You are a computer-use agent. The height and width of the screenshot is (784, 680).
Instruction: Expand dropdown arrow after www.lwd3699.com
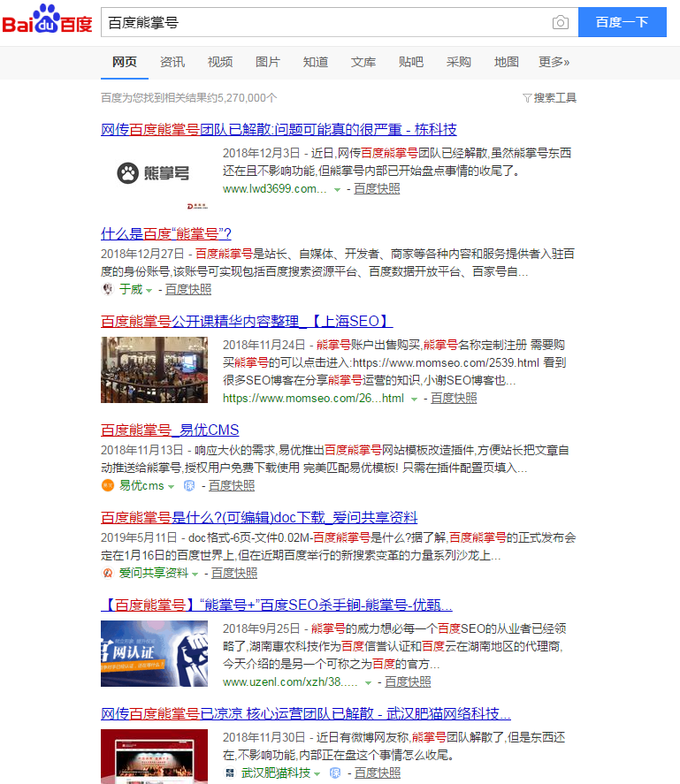coord(337,189)
